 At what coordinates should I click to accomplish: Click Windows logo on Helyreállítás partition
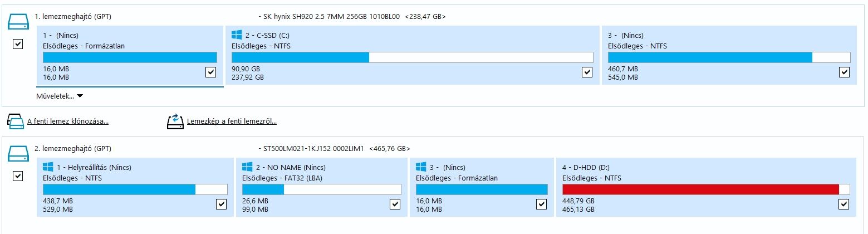pyautogui.click(x=48, y=167)
